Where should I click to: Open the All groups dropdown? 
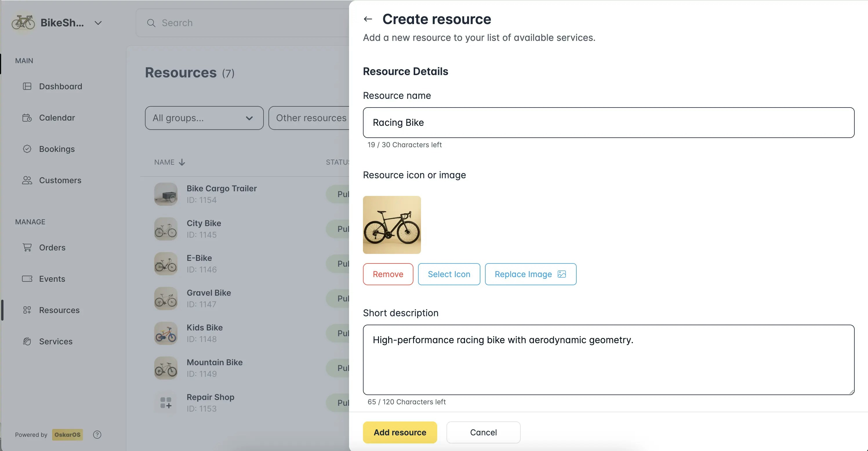click(x=204, y=118)
